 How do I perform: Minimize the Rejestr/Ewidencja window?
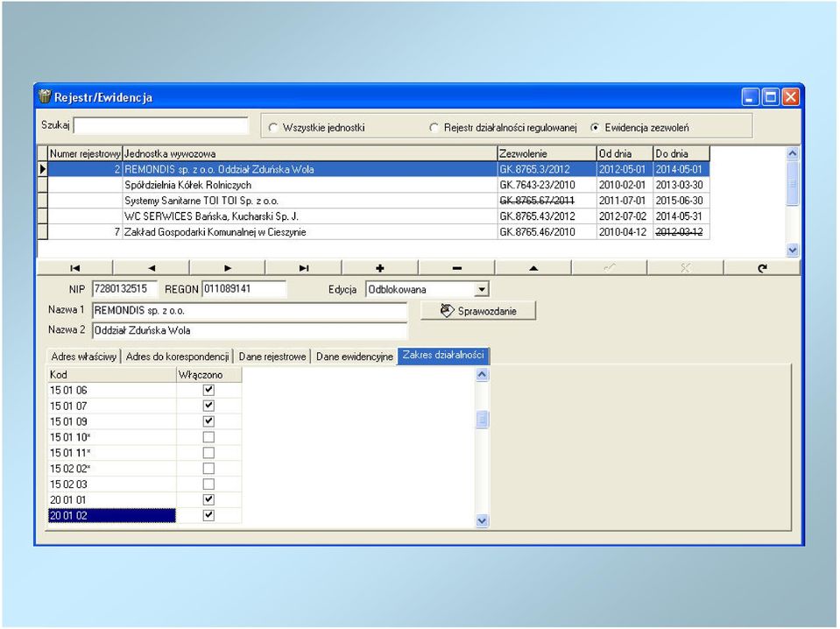coord(750,97)
